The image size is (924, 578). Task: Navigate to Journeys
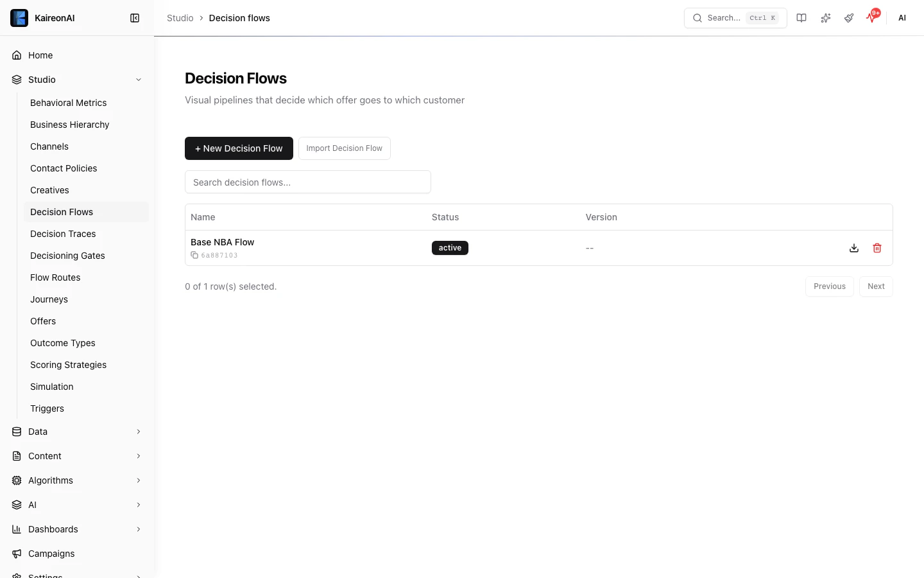coord(86,299)
